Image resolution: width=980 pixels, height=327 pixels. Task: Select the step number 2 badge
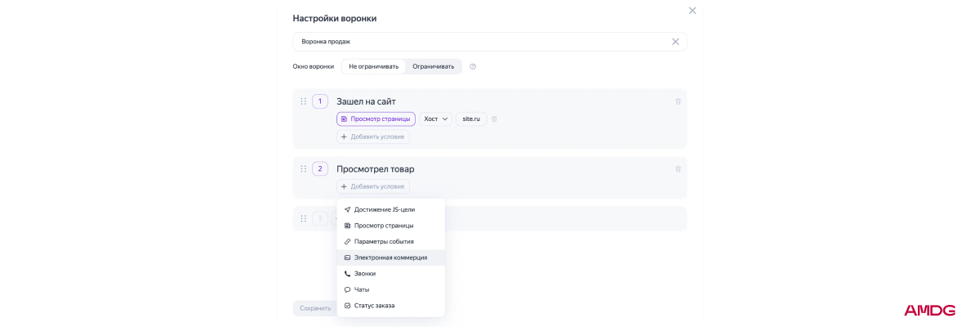(x=319, y=169)
